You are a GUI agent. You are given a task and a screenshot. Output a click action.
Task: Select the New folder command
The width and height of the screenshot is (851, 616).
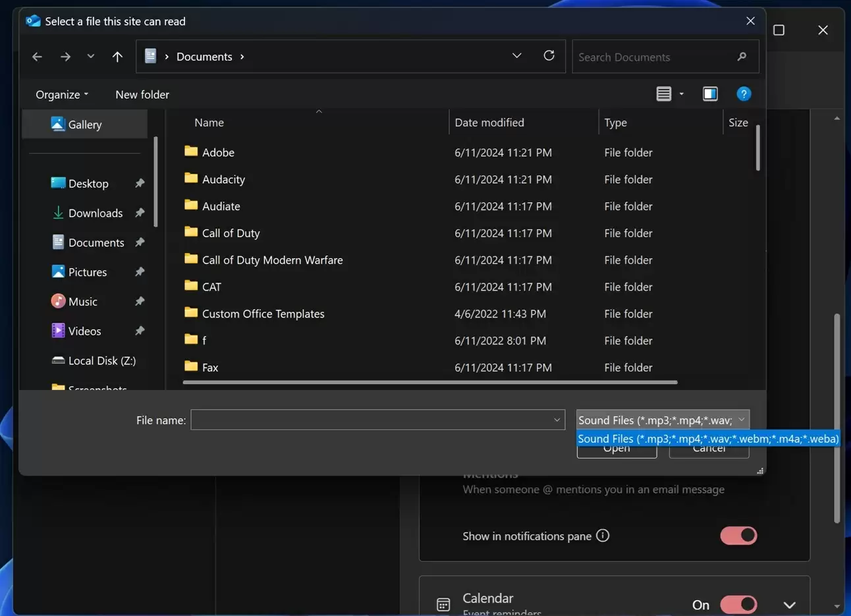point(142,94)
